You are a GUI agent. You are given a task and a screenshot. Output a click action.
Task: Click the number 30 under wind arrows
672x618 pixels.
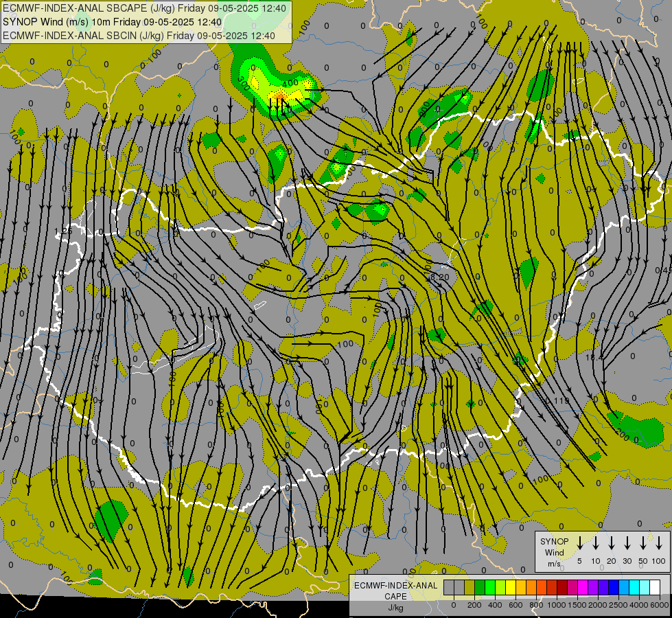627,561
